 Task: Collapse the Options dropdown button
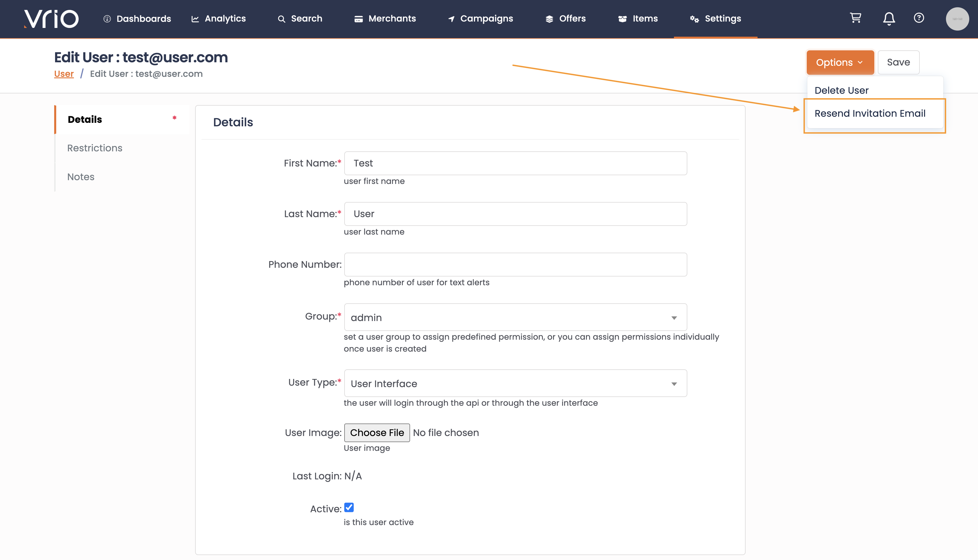pos(840,62)
